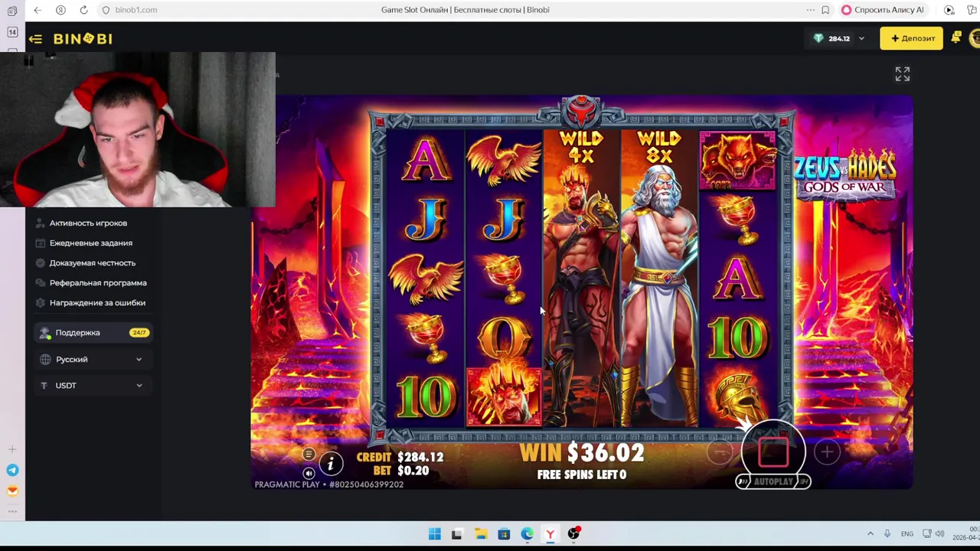
Task: Open Telegram icon in browser sidebar
Action: coord(12,470)
